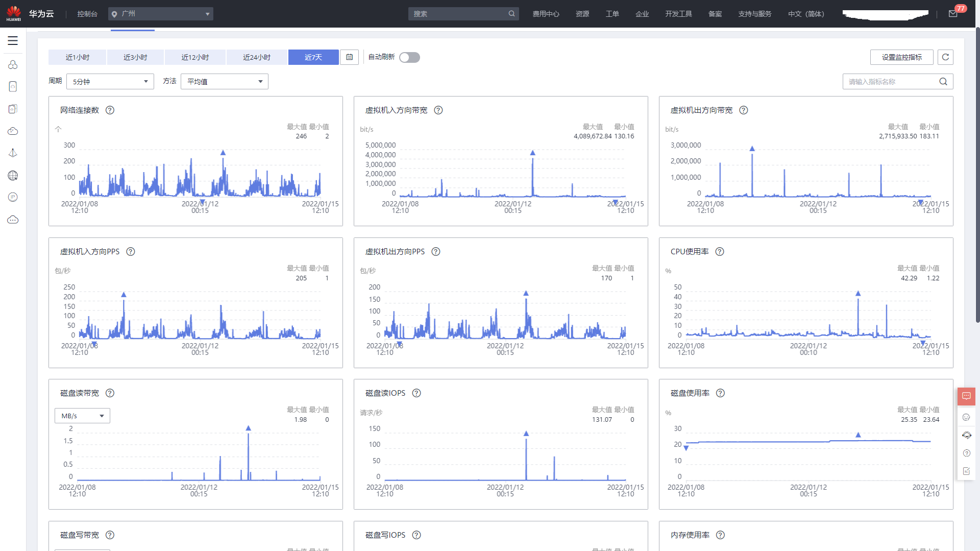Viewport: 980px width, 551px height.
Task: Click the 华为云 brand text
Action: (41, 14)
